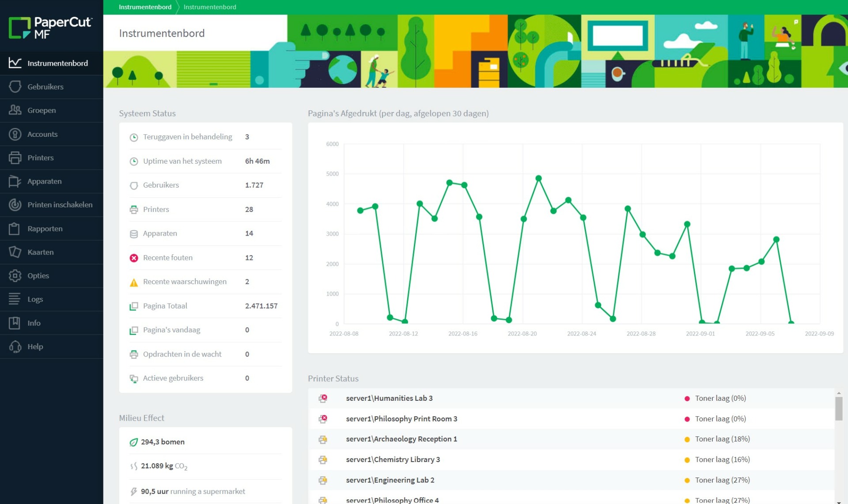Click the Rapporten clipboard icon
The image size is (848, 504).
(15, 228)
